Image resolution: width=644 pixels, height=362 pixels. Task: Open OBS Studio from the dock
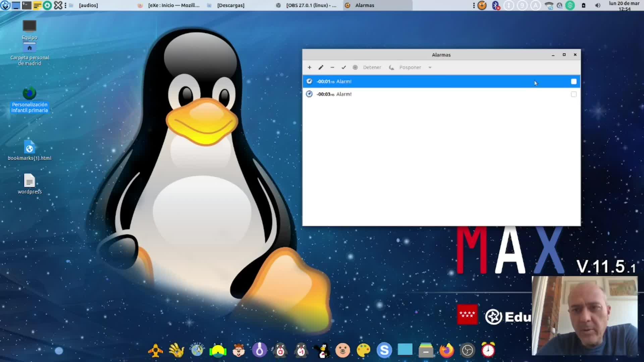[467, 350]
